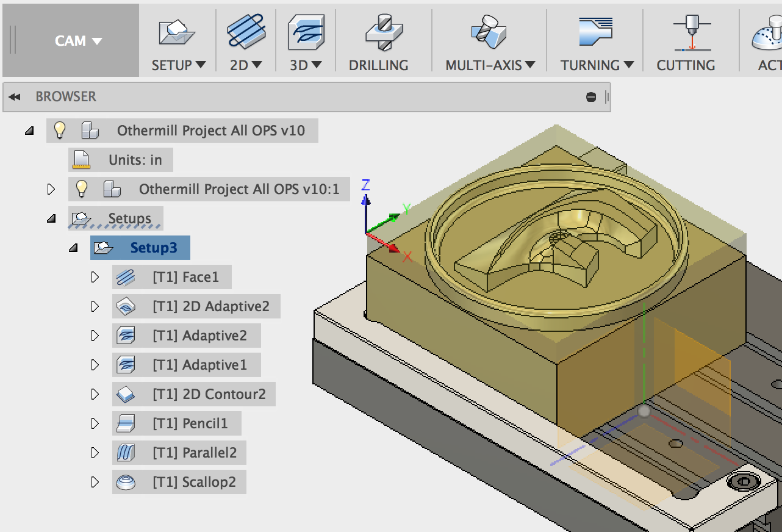Expand the [T1] Scallop2 operation
Screen dimensions: 782x532
95,482
